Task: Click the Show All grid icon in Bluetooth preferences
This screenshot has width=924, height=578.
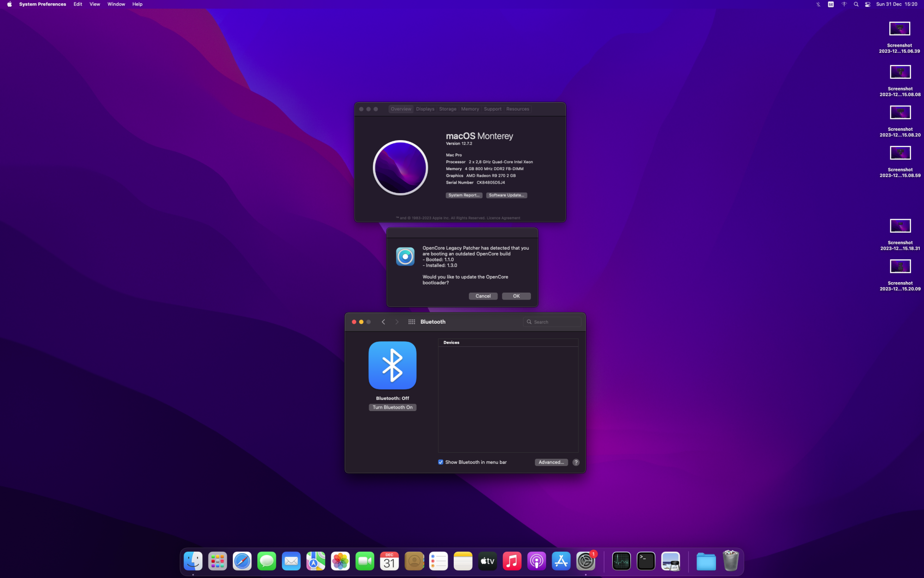Action: click(x=411, y=321)
